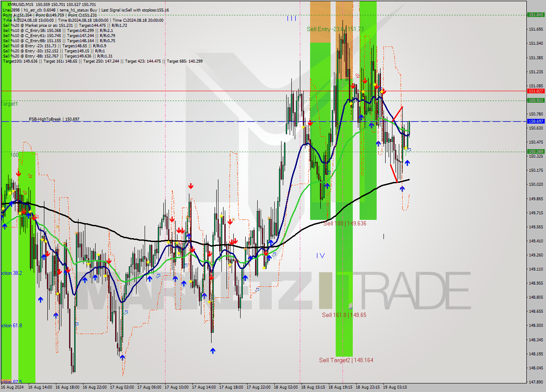The image size is (546, 392).
Task: Click the 148.045 price scale value
Action: [536, 368]
